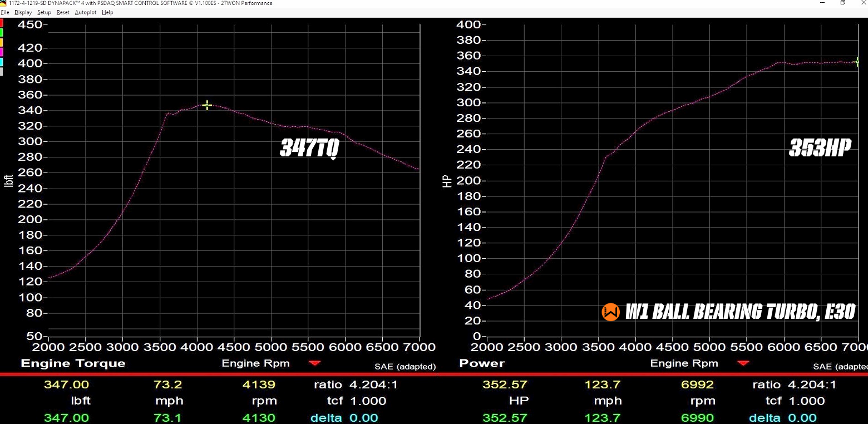The image size is (868, 424).
Task: Open the Help menu
Action: click(x=107, y=12)
